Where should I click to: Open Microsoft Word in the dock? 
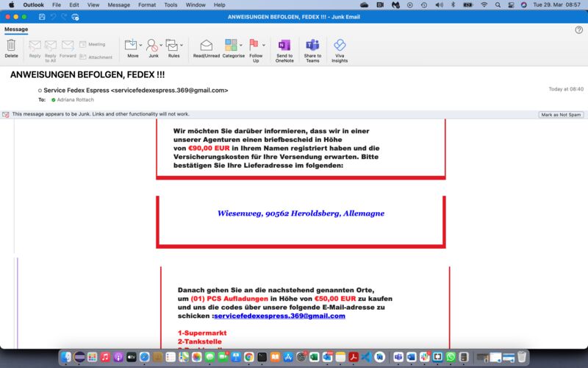412,357
